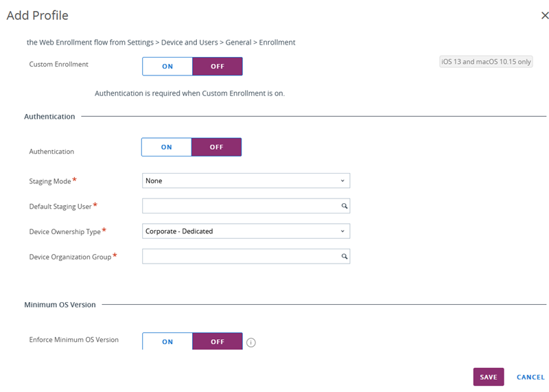The image size is (549, 392).
Task: Click the SAVE button
Action: click(489, 377)
